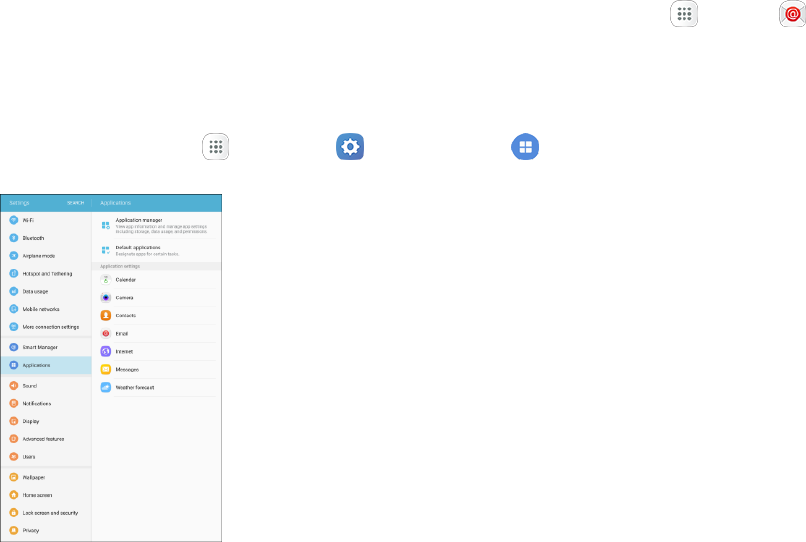
Task: Open Wi-Fi in the Settings sidebar
Action: 46,220
